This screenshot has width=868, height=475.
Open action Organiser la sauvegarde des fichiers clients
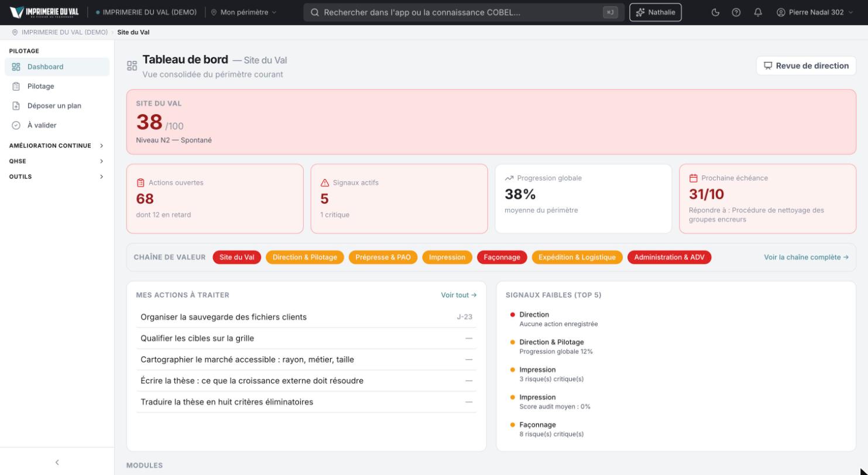point(306,317)
